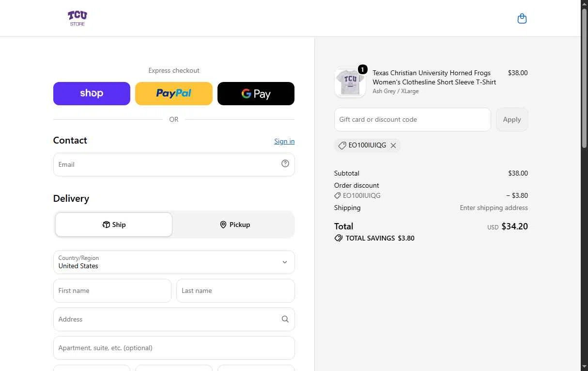Select the Ship delivery option
This screenshot has width=588, height=371.
114,225
